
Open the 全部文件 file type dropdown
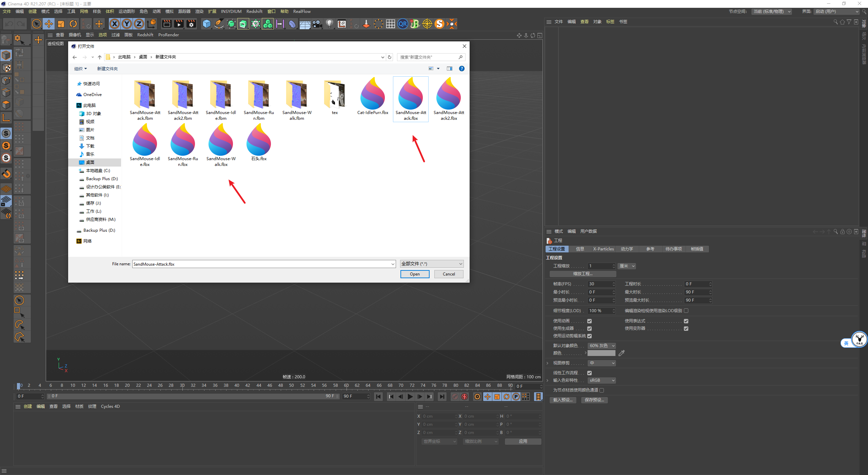[x=432, y=264]
